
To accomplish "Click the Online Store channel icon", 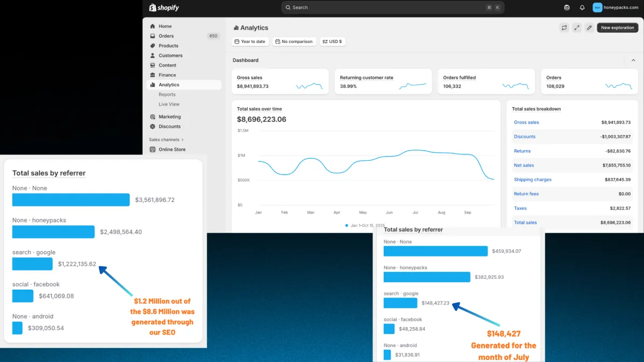I will tap(153, 150).
